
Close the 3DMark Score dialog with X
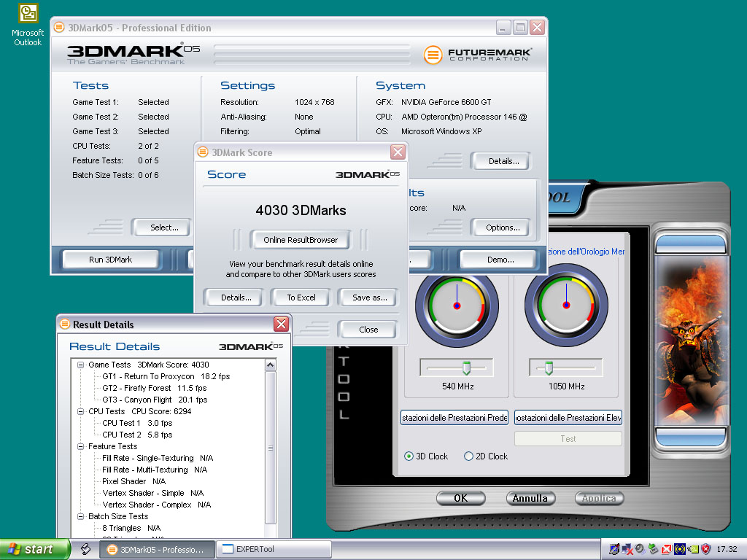click(x=398, y=152)
